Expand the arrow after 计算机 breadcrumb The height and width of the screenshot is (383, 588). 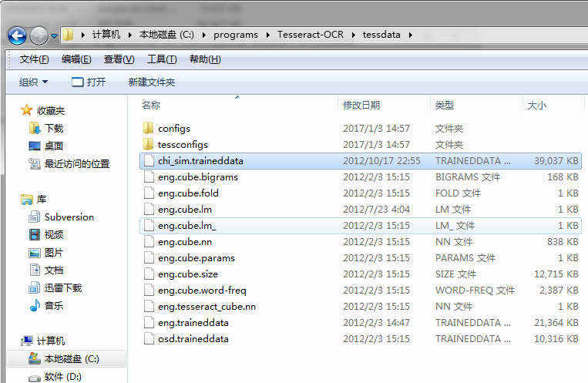pos(130,35)
